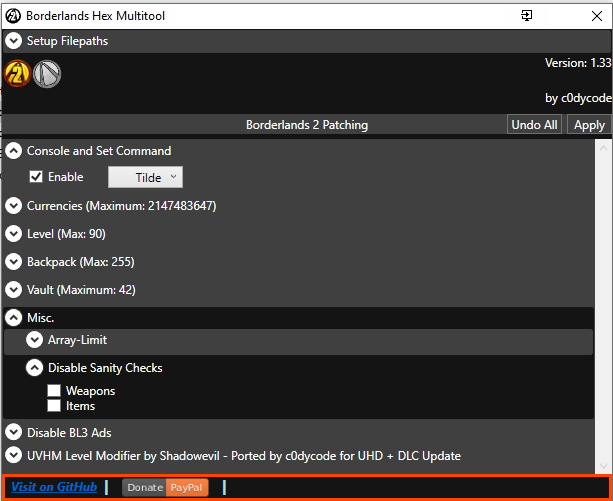Screen dimensions: 613x501
Task: Open the Tilde console key dropdown
Action: [145, 177]
